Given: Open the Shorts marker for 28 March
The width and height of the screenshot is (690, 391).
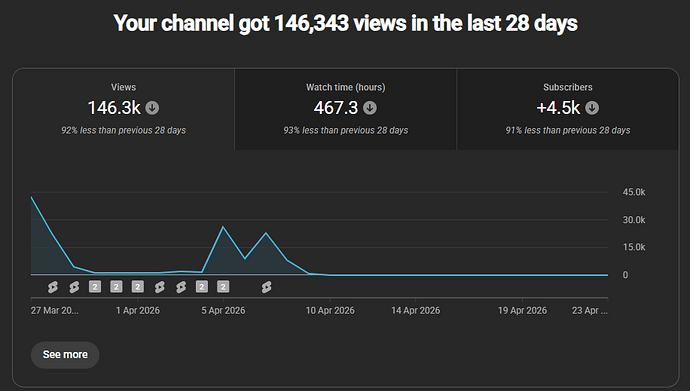Looking at the screenshot, I should tap(53, 287).
